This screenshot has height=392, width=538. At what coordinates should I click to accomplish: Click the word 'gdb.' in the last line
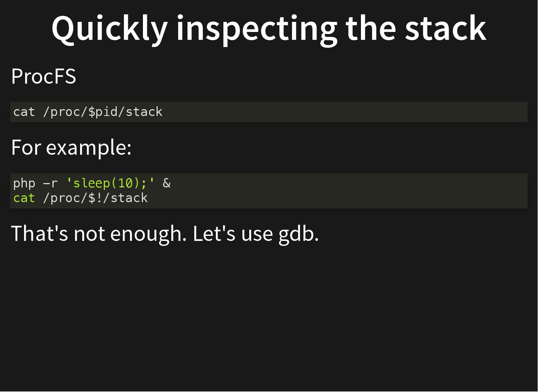[x=298, y=234]
